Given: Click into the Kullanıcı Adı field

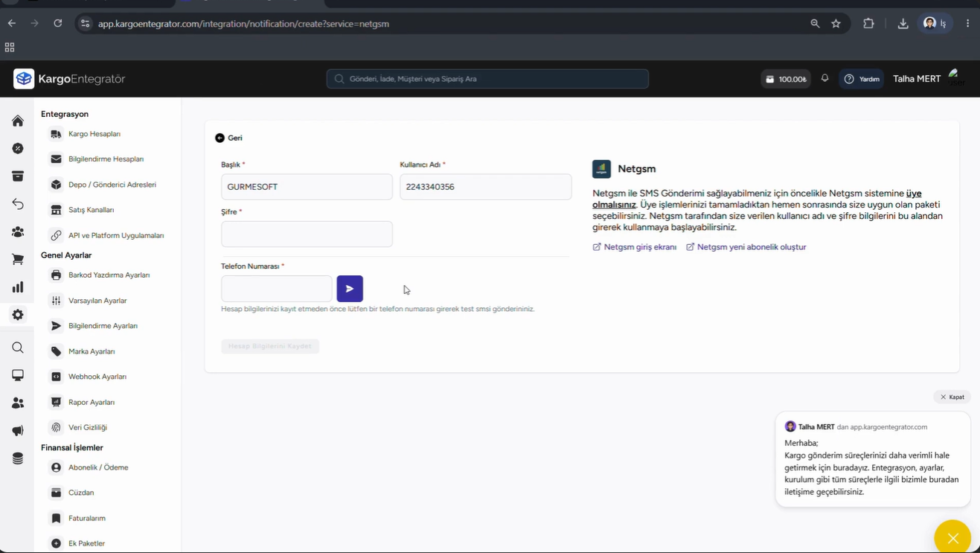Looking at the screenshot, I should point(486,187).
